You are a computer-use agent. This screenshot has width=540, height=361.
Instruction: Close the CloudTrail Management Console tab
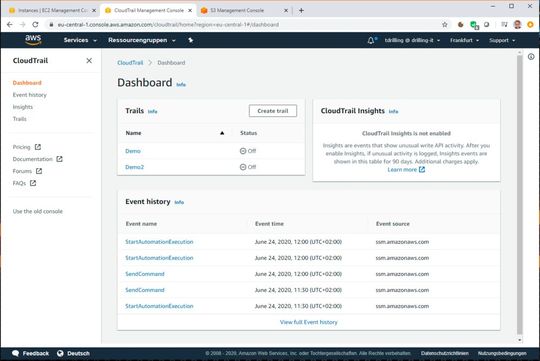(x=190, y=10)
